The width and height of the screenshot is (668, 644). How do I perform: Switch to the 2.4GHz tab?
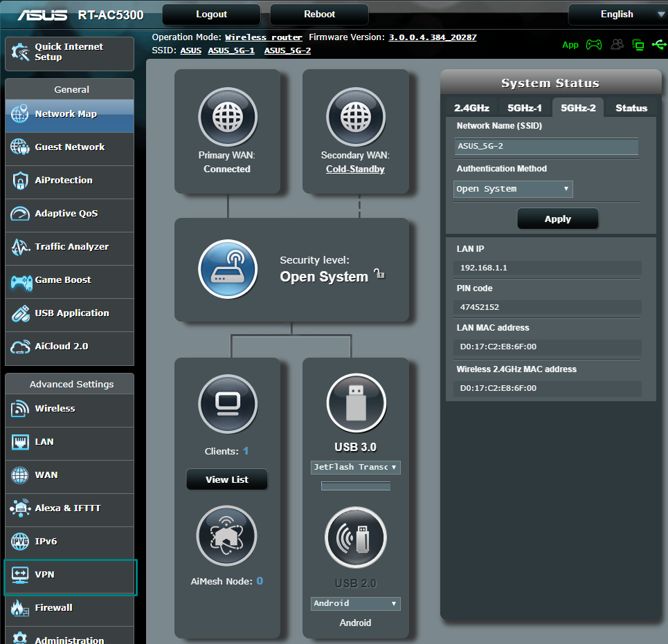[x=471, y=108]
